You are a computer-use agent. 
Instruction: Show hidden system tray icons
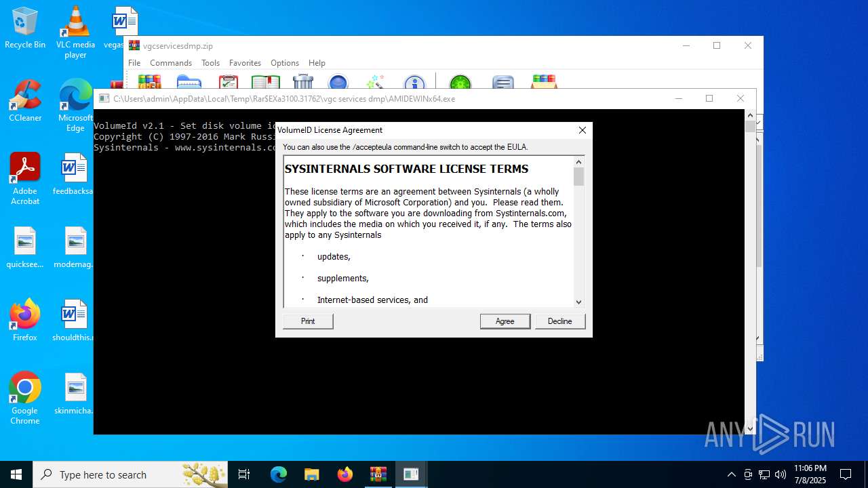[731, 474]
